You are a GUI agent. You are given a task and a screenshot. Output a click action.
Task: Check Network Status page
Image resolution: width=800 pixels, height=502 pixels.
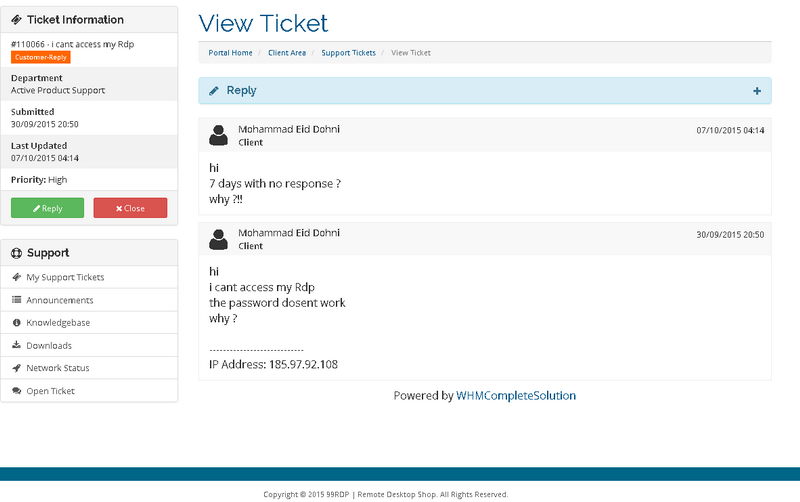(89, 368)
